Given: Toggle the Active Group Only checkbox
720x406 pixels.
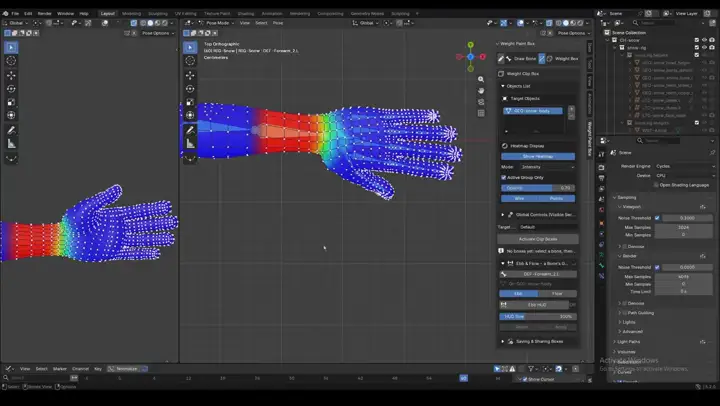Looking at the screenshot, I should tap(504, 177).
